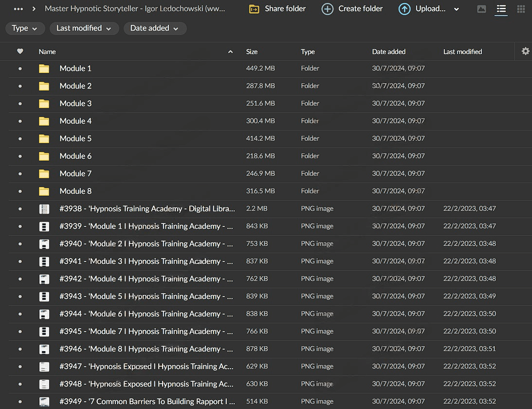Open Module 8 folder icon

[44, 191]
